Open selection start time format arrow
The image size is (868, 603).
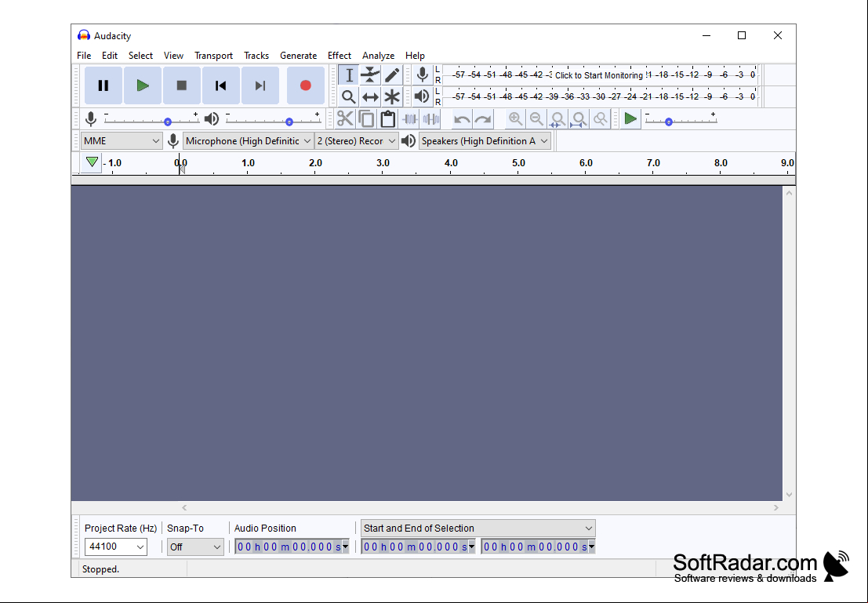472,547
